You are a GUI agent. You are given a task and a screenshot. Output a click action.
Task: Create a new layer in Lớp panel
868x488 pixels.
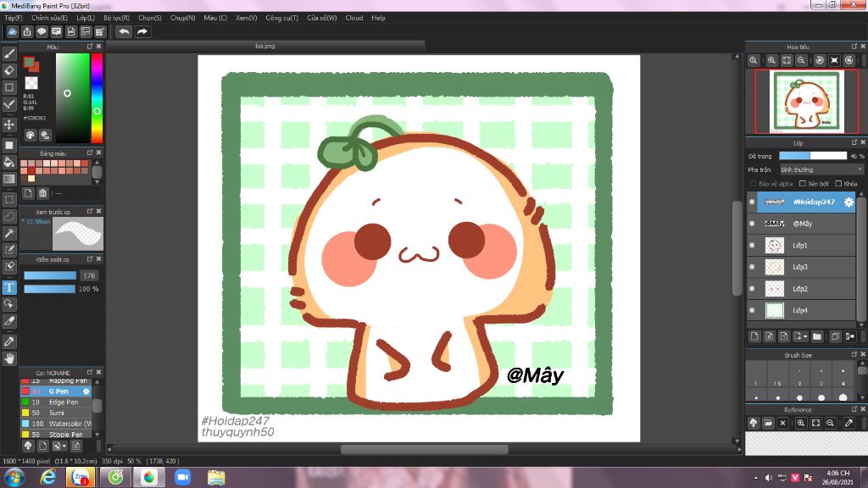(x=754, y=335)
